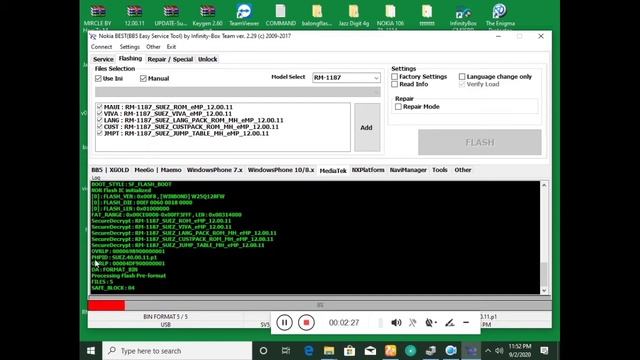Select the Tools tab
This screenshot has width=640, height=360.
[x=440, y=170]
